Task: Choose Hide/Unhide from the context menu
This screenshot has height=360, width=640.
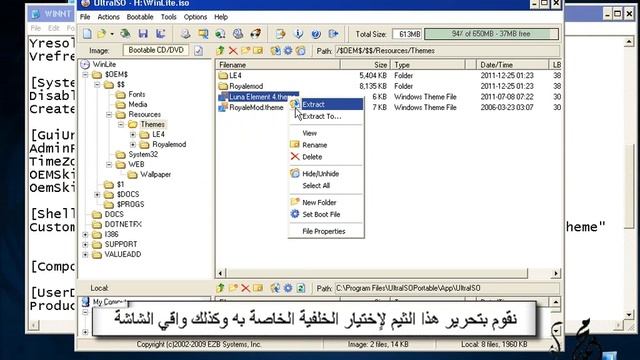Action: click(x=326, y=174)
